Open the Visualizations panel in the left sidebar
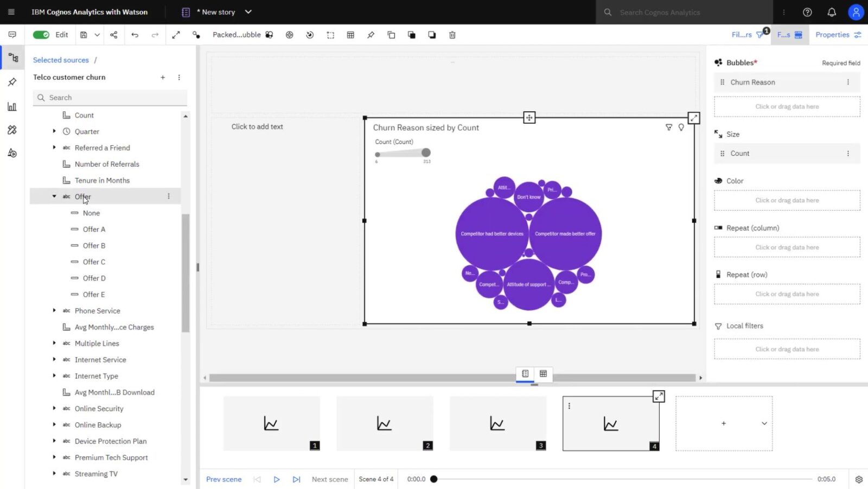This screenshot has height=489, width=868. [12, 106]
